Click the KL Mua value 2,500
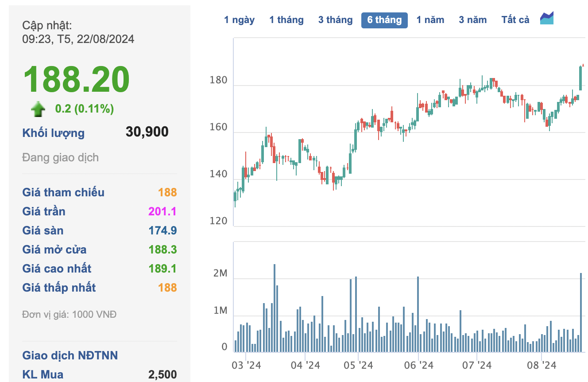This screenshot has width=588, height=382. click(x=162, y=374)
